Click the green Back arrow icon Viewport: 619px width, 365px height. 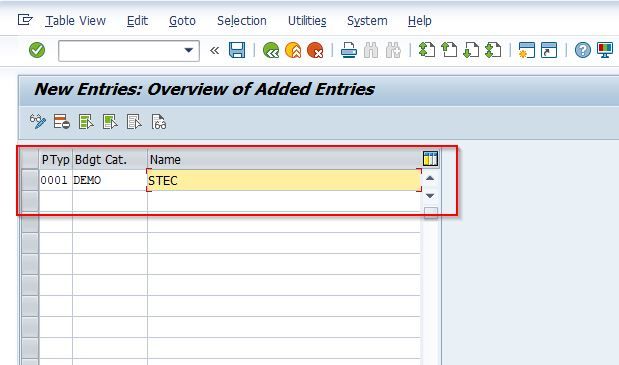coord(271,51)
